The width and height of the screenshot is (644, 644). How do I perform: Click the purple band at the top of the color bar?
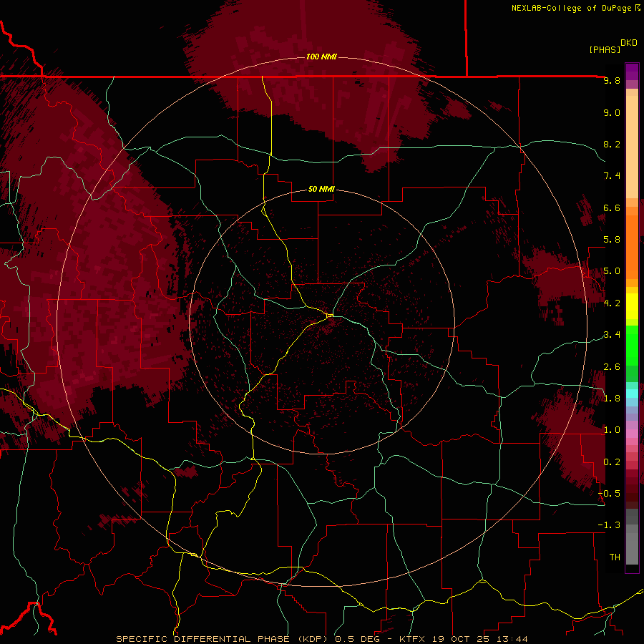632,72
